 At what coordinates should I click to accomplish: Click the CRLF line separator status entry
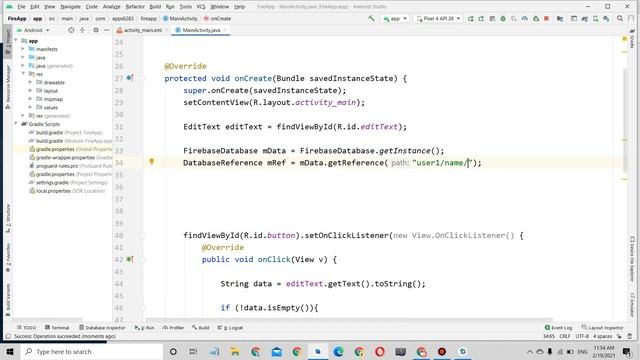click(565, 336)
